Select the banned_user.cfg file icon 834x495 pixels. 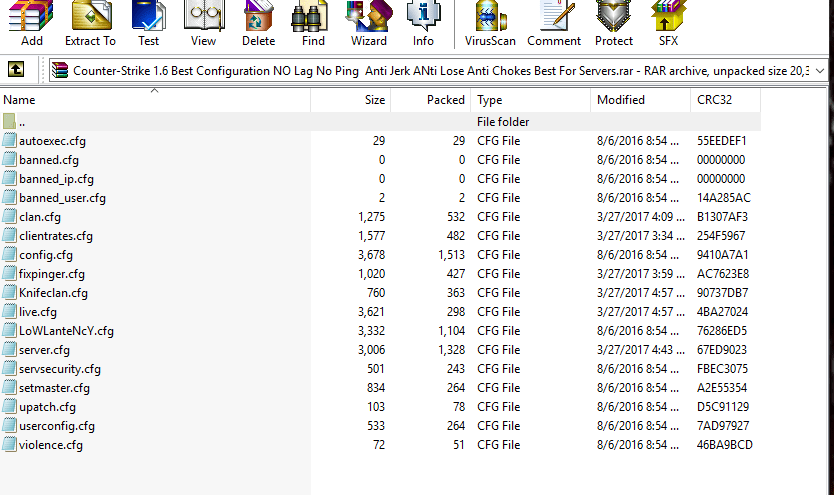9,198
